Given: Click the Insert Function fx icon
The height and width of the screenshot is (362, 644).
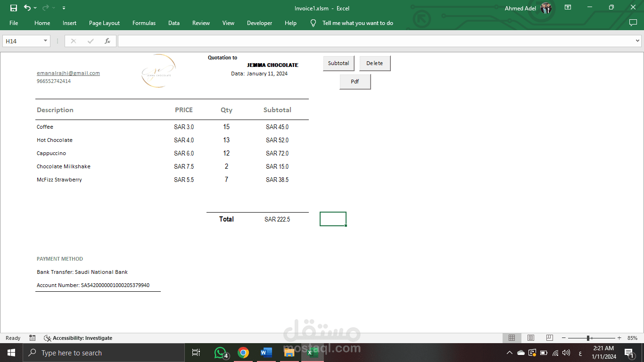Looking at the screenshot, I should pos(107,41).
